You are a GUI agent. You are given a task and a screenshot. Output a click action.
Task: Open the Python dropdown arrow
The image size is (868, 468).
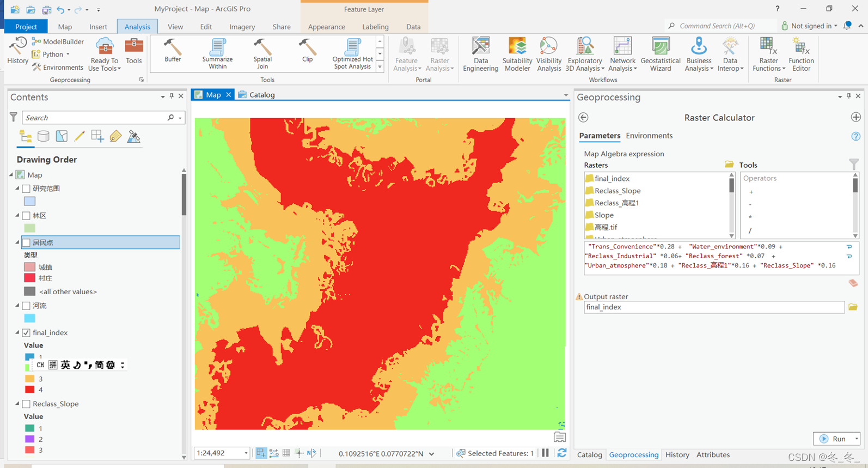tap(68, 54)
